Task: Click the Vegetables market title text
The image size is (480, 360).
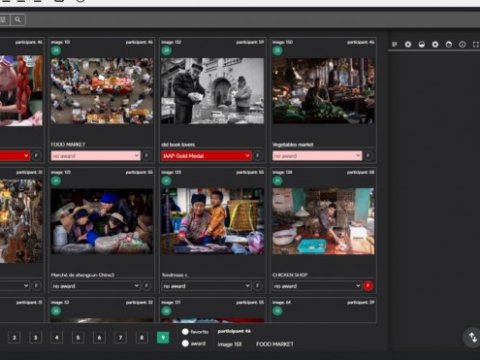Action: (293, 144)
